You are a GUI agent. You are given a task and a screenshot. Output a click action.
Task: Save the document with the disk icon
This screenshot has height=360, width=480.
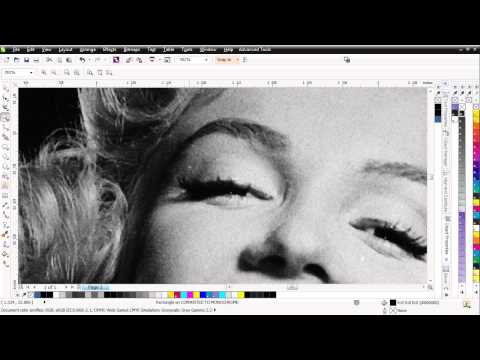[x=27, y=60]
